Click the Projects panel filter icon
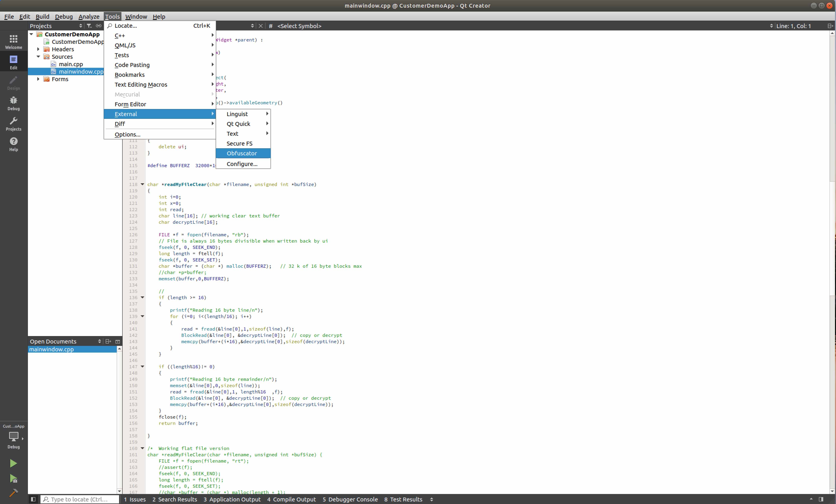This screenshot has width=836, height=504. tap(89, 26)
